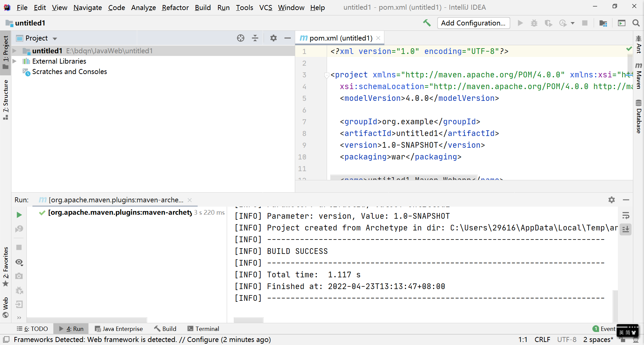
Task: Open the File menu
Action: point(22,7)
